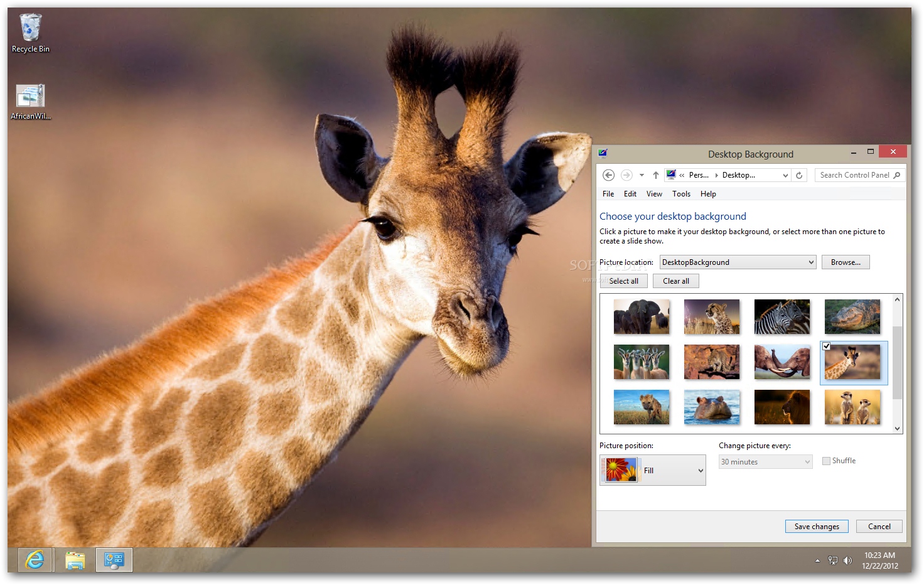Open the Picture location DesktopBackground dropdown
This screenshot has height=585, width=924.
738,262
